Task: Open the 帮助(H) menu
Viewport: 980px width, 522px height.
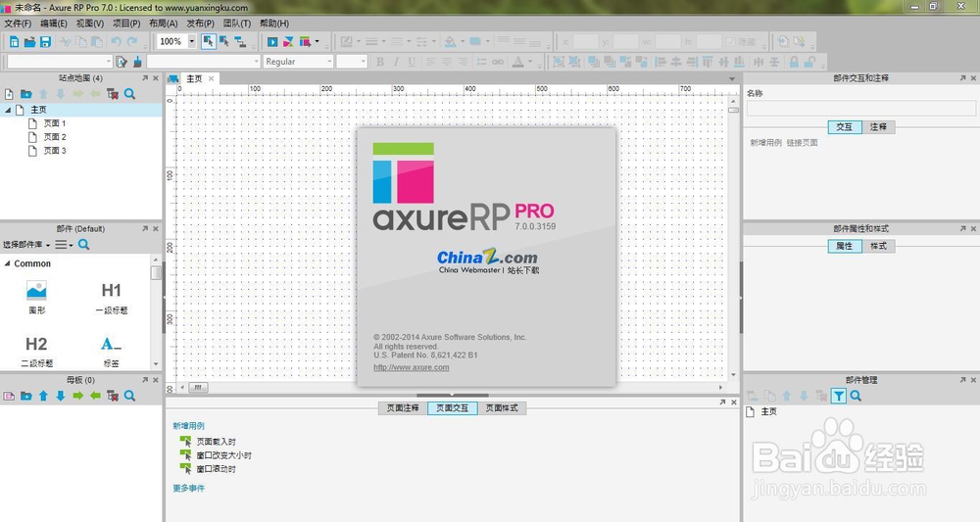Action: [x=274, y=24]
